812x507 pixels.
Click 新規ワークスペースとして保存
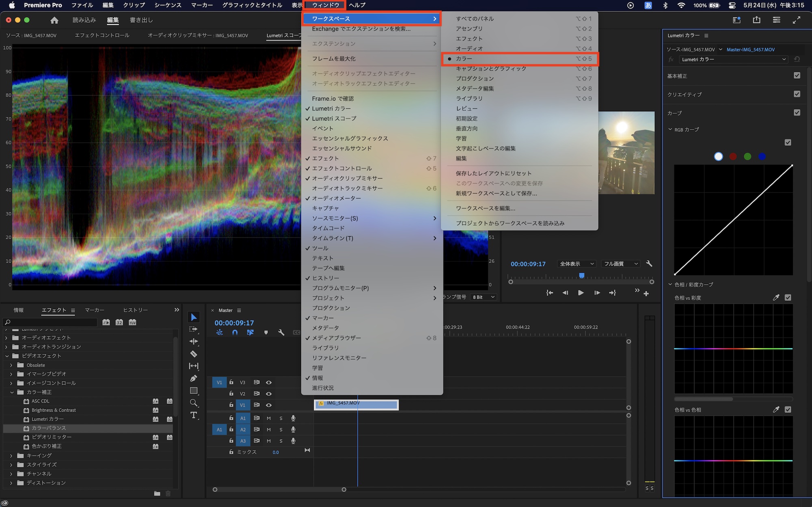496,193
